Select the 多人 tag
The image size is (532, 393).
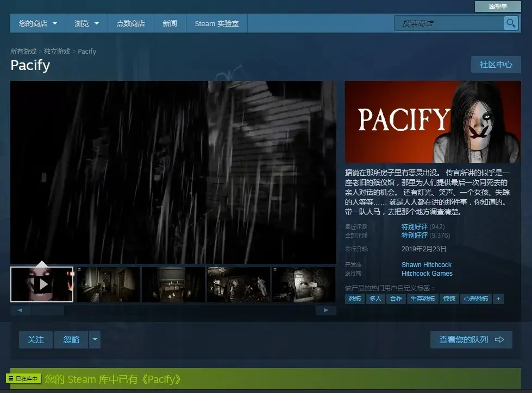pos(375,299)
